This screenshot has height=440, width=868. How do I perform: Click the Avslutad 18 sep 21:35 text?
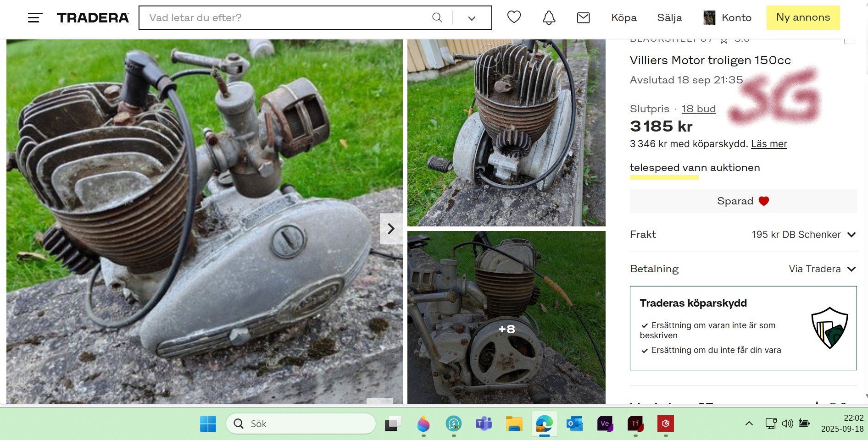686,80
